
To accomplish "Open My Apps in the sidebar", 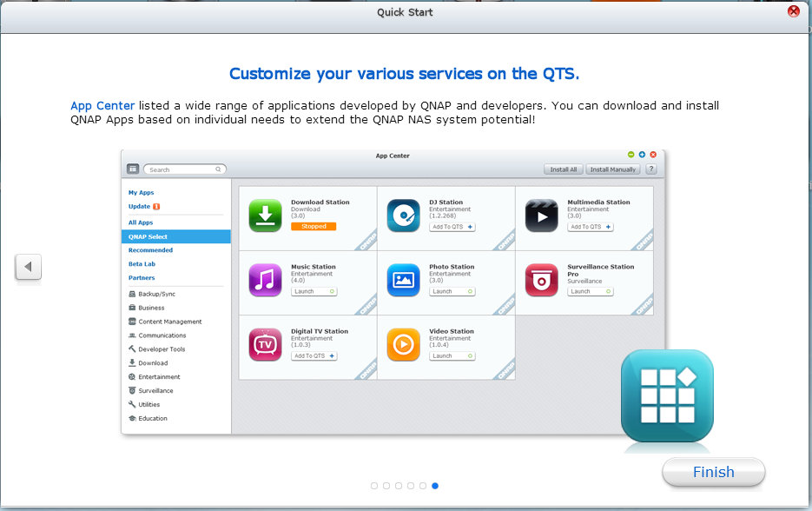I will [142, 192].
